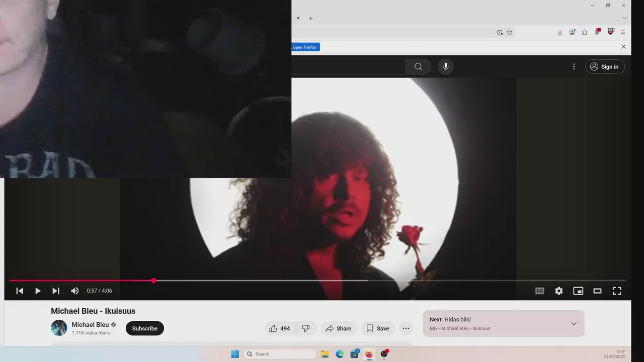The width and height of the screenshot is (644, 362).
Task: Click the 1.11K subscribers text
Action: [91, 333]
